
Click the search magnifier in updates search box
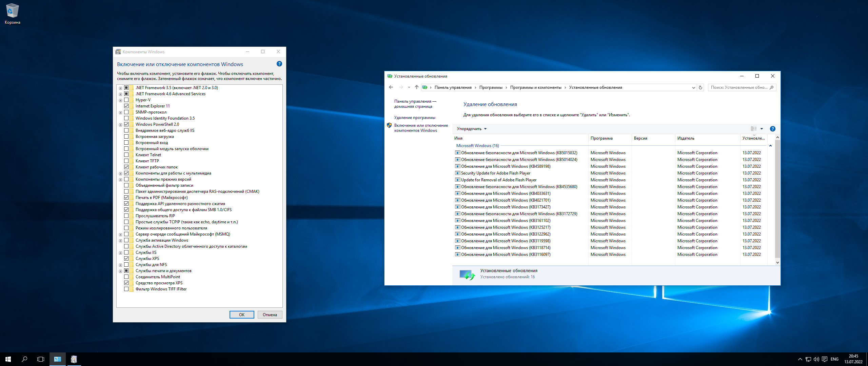[772, 87]
